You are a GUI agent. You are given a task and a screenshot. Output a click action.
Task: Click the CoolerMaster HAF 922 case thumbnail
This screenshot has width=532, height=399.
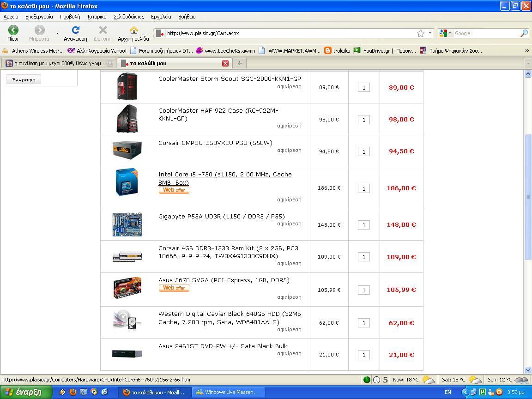127,118
